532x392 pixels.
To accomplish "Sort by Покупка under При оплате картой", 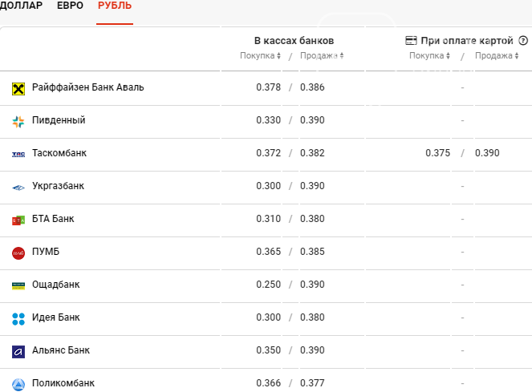I will click(429, 55).
